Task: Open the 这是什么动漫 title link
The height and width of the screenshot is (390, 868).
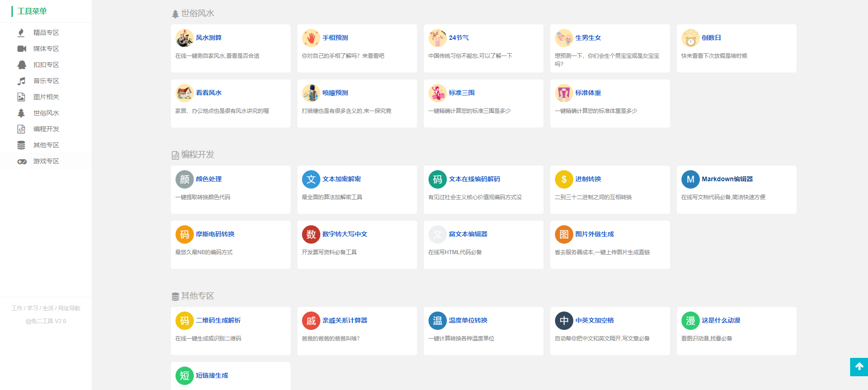Action: coord(721,320)
